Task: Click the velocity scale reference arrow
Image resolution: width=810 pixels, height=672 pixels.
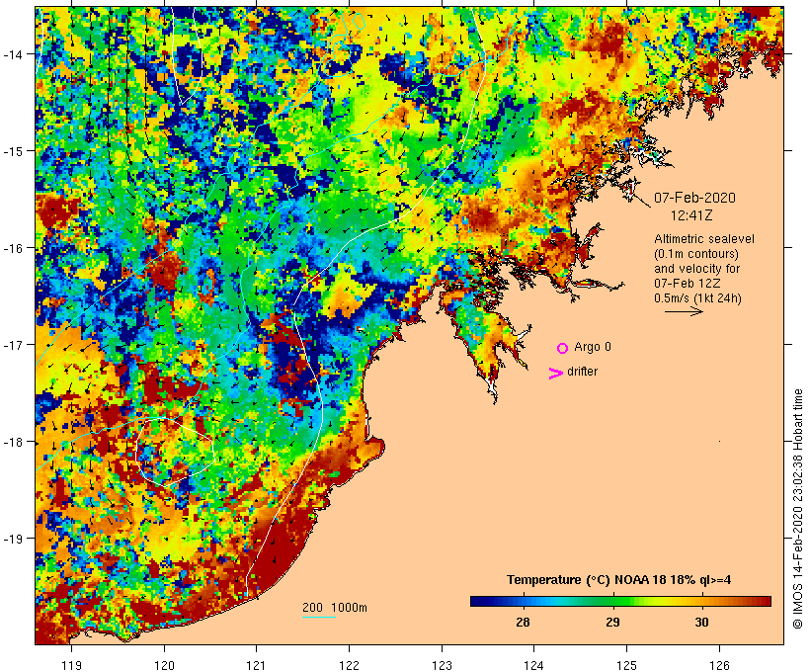Action: click(x=684, y=311)
